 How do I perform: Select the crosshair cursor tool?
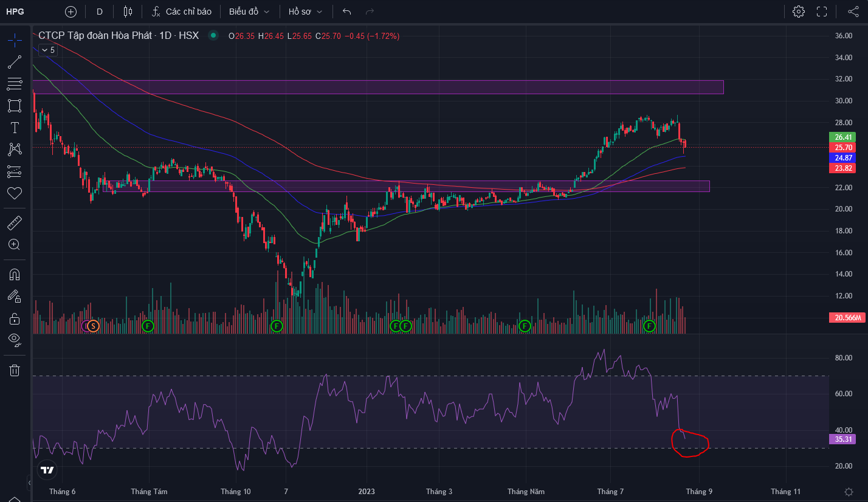coord(15,41)
